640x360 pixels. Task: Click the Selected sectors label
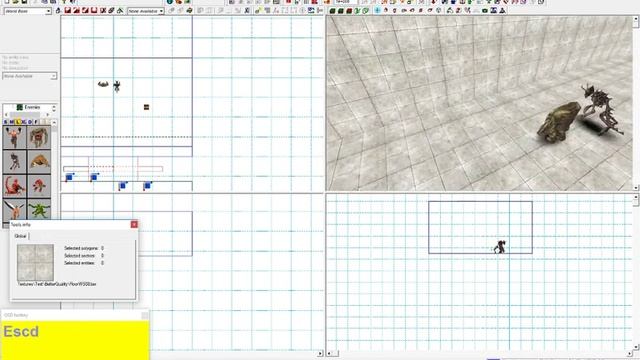[80, 256]
